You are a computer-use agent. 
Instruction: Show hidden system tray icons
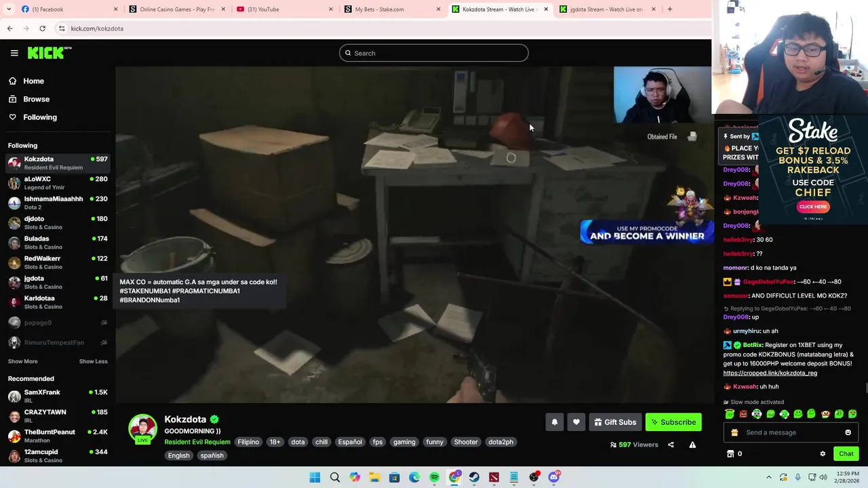(768, 477)
